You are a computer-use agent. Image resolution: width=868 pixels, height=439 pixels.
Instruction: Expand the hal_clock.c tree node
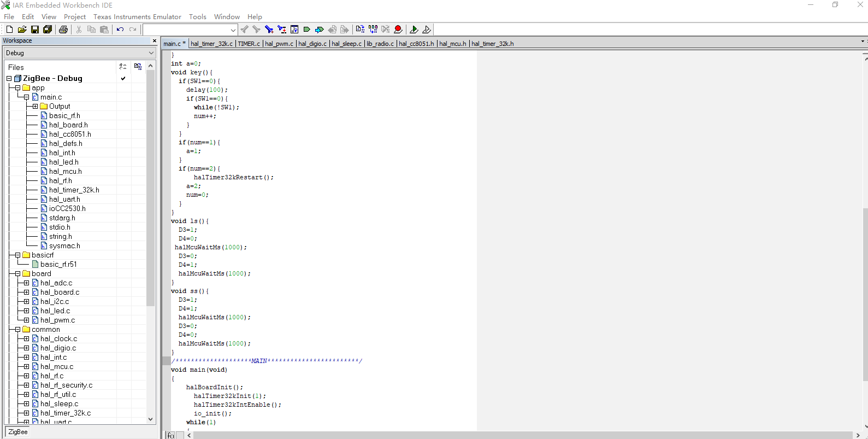click(27, 339)
